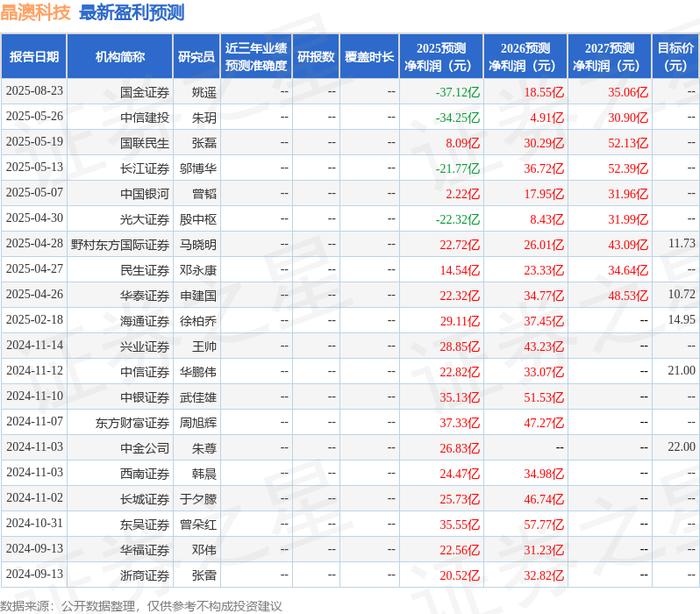Click researcher name 殷中枢
This screenshot has height=614, width=700.
pos(198,220)
